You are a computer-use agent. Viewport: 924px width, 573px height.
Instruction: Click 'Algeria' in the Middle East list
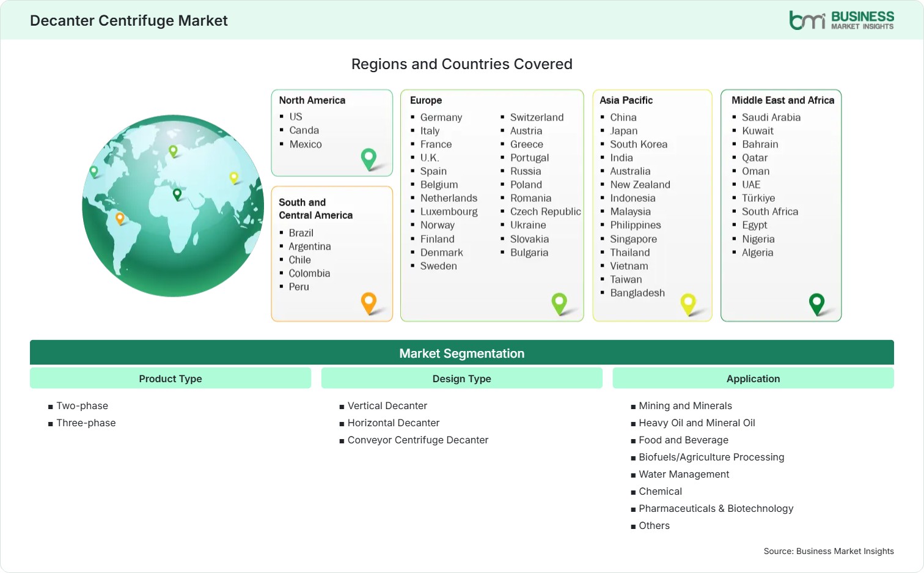(x=758, y=253)
